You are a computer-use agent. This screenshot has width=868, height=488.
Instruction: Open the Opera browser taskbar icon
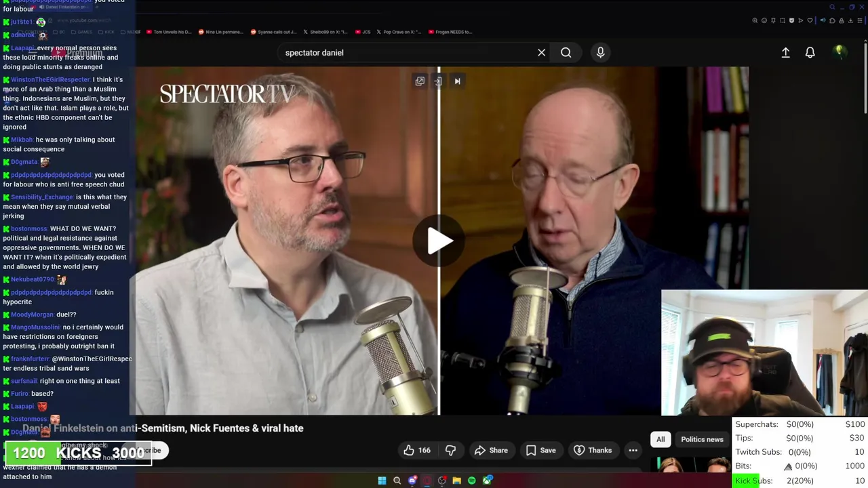tap(427, 481)
